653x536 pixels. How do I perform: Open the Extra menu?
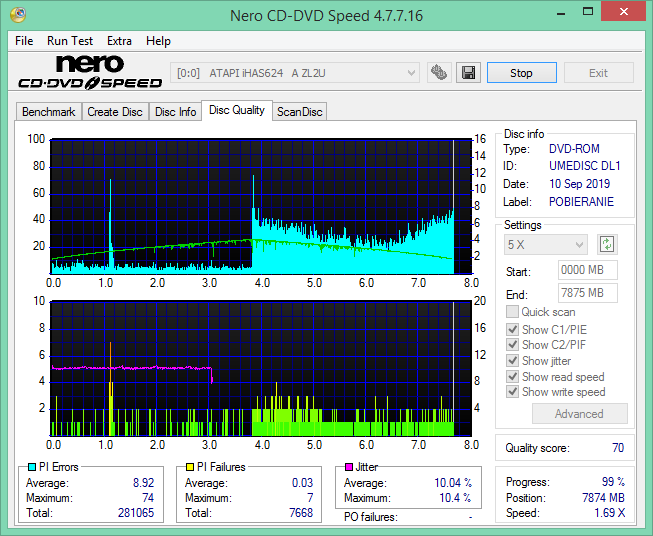click(x=119, y=41)
